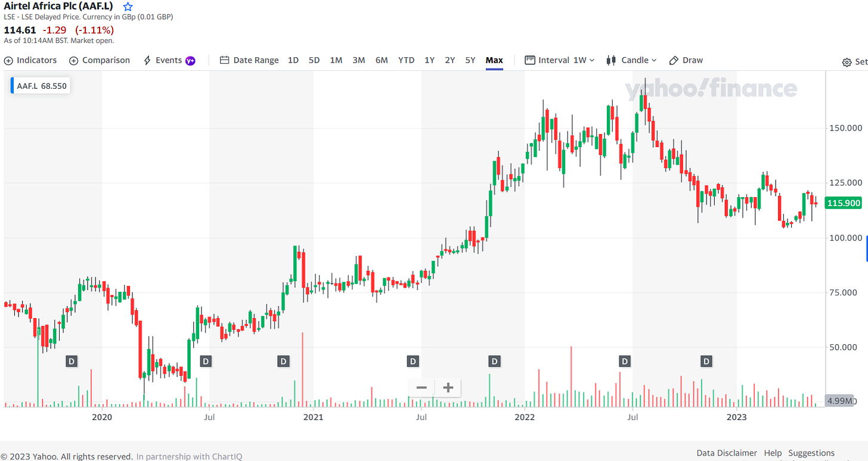This screenshot has width=868, height=461.
Task: Click the AAF.L 68.550 legend label
Action: click(41, 86)
